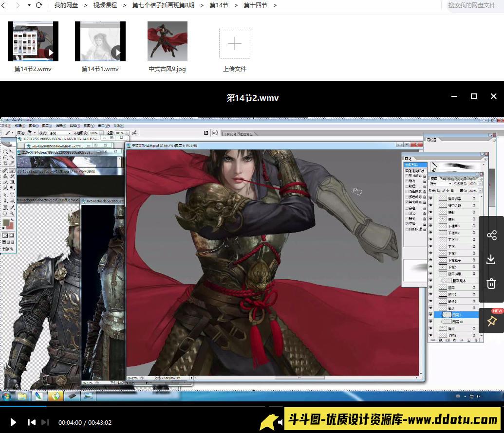Open the 窗口 menu in Photoshop

tap(104, 126)
